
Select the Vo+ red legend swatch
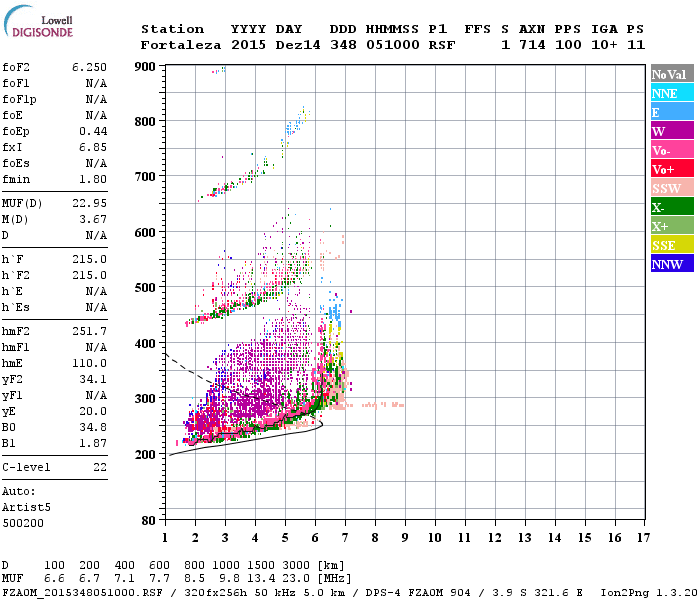click(672, 169)
